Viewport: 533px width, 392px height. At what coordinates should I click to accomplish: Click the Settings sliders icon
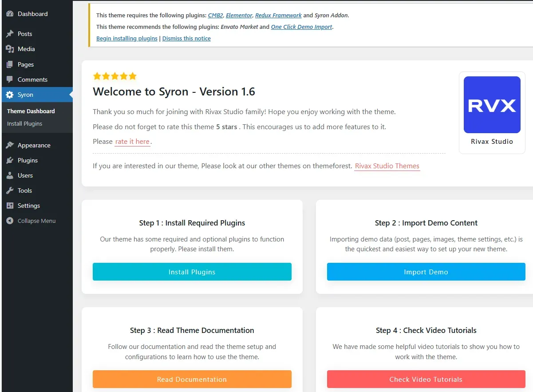10,206
